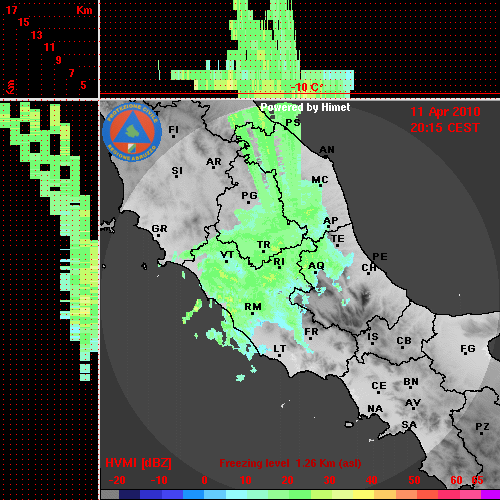This screenshot has width=500, height=500.
Task: Click the GR city label on map
Action: (159, 229)
